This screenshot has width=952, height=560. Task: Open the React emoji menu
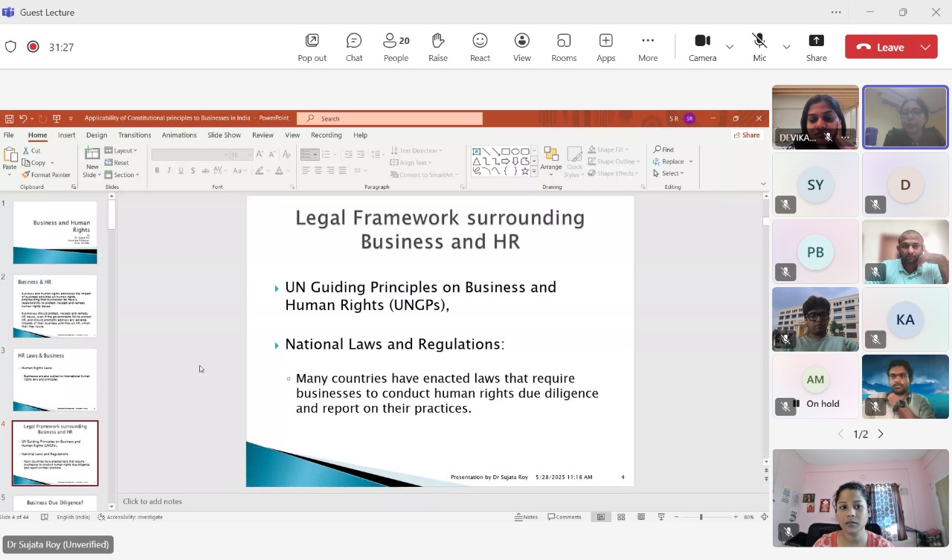[x=480, y=47]
